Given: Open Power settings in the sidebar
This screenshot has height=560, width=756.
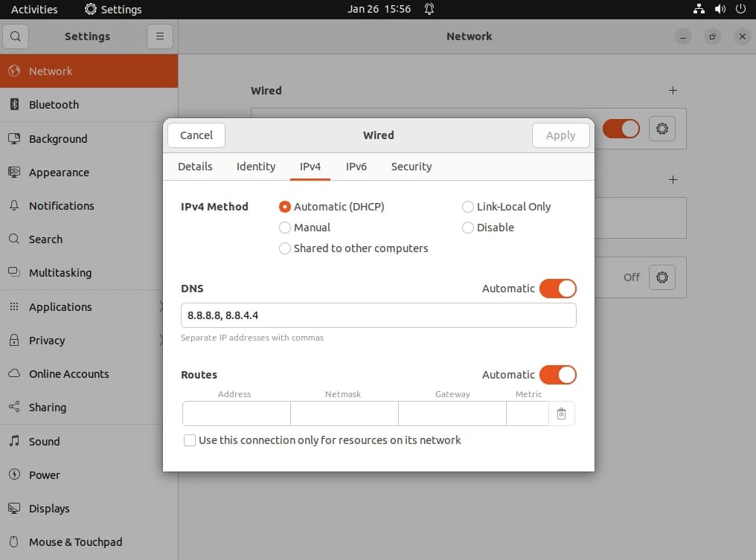Looking at the screenshot, I should 44,474.
